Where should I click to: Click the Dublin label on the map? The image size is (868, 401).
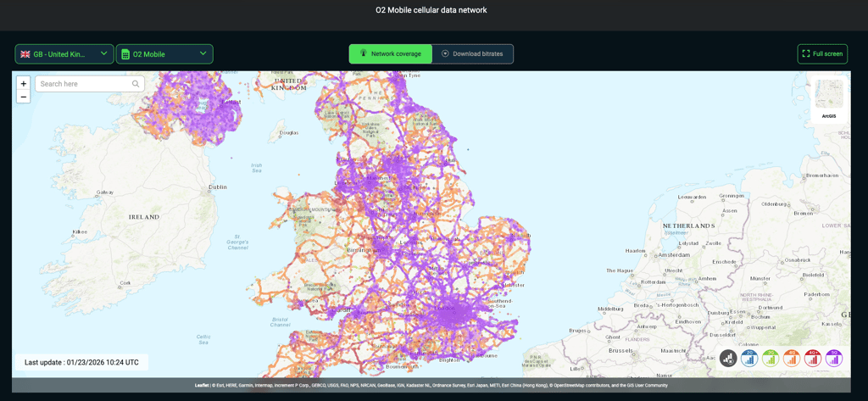(218, 187)
